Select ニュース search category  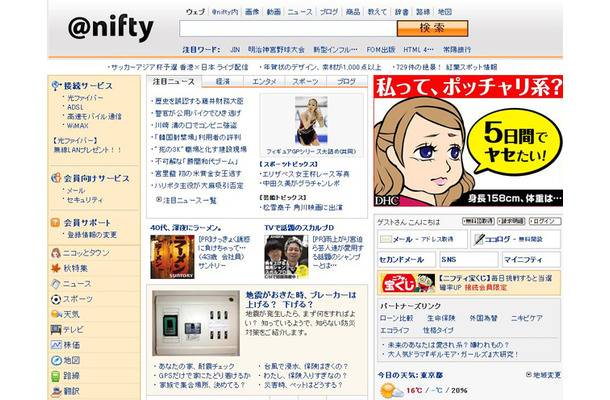pos(300,12)
